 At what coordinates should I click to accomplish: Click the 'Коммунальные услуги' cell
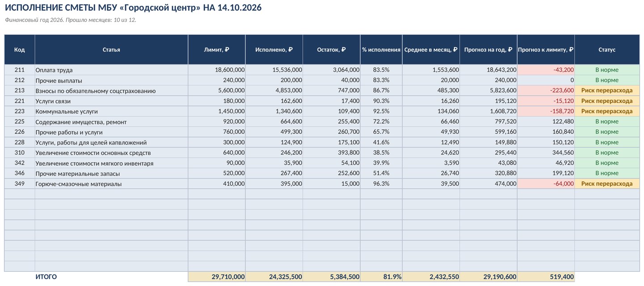point(111,111)
